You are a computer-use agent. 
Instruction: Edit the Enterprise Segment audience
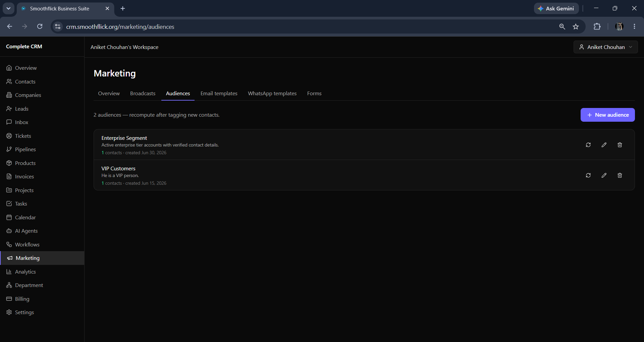click(604, 145)
